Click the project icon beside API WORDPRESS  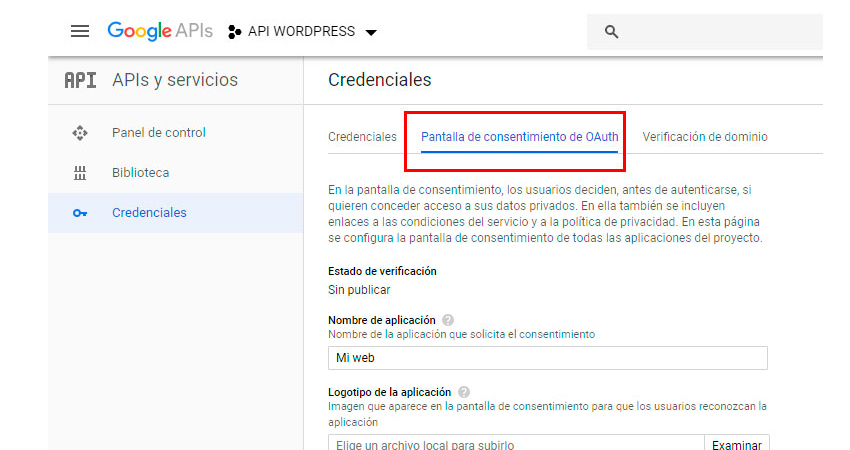234,32
